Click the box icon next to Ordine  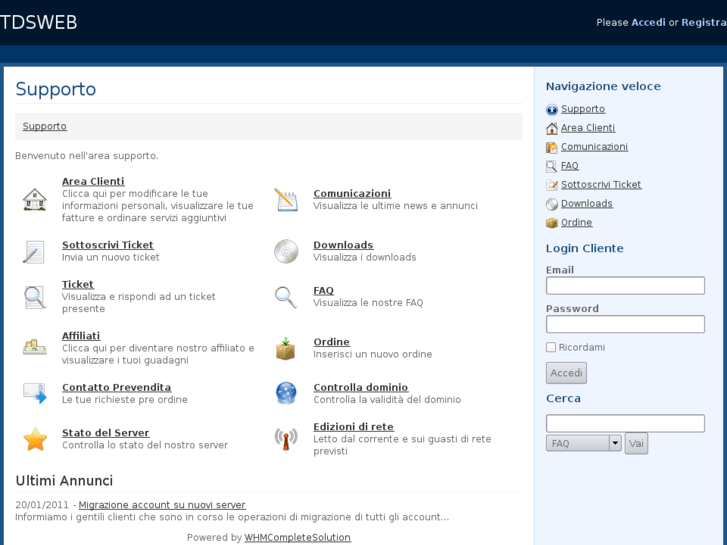tap(286, 348)
